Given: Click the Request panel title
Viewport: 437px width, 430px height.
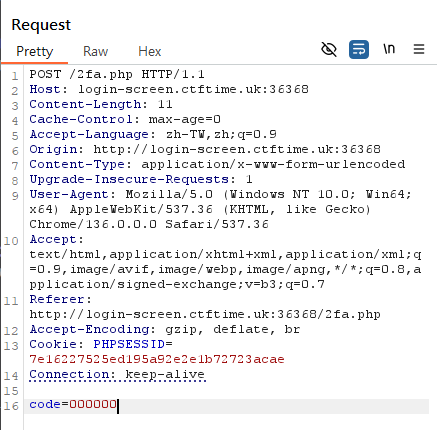Looking at the screenshot, I should tap(41, 25).
